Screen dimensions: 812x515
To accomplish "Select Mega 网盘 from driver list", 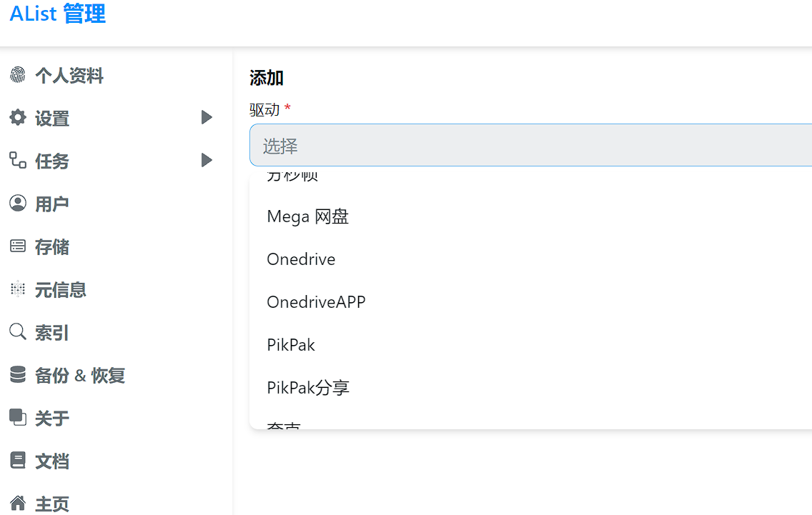I will (x=308, y=216).
